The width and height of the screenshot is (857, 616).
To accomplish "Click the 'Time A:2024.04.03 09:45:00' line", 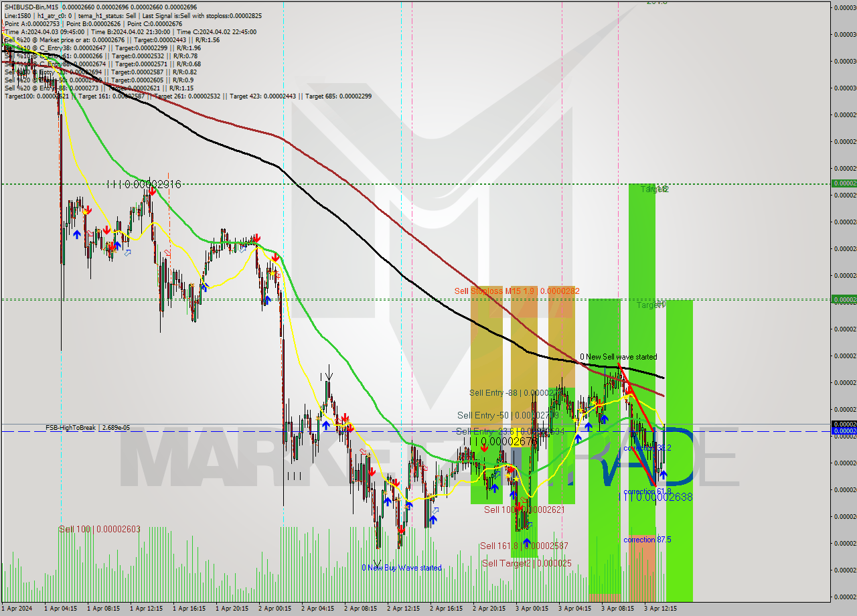I will pos(44,31).
